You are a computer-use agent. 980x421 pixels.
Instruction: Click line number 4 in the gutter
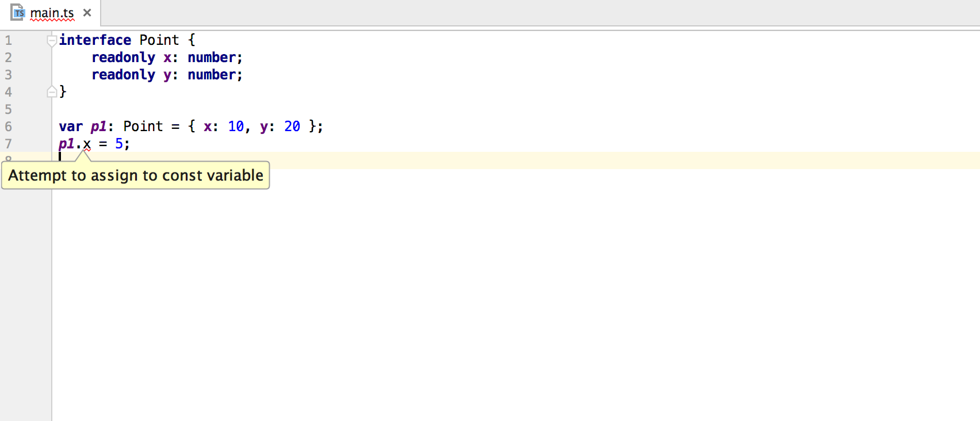pyautogui.click(x=9, y=92)
